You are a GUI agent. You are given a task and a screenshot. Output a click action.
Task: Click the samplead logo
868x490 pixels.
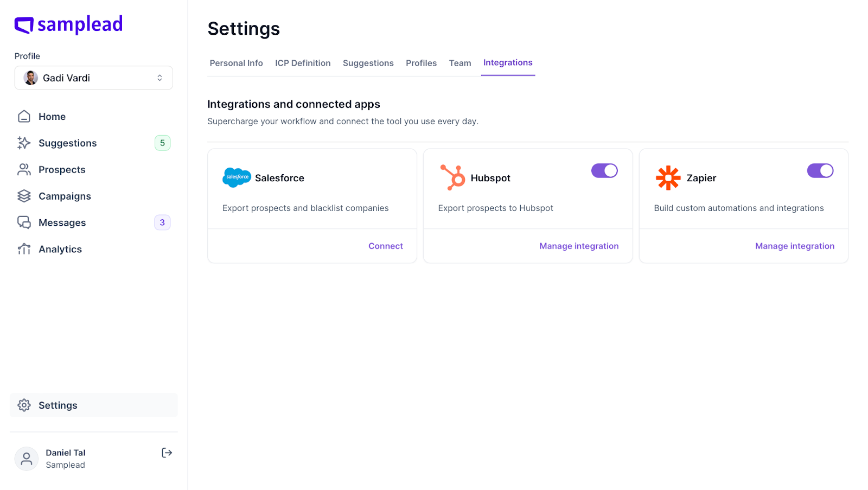68,24
